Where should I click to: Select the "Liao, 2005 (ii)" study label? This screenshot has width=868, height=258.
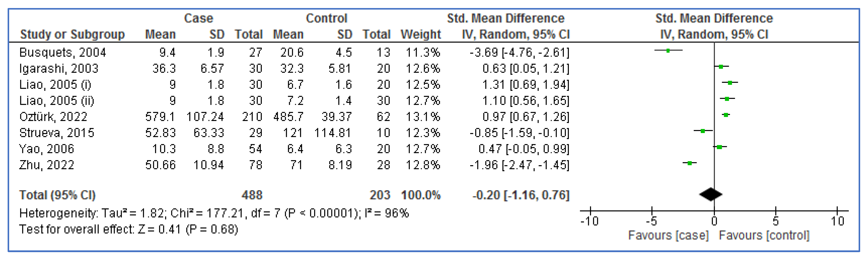pyautogui.click(x=57, y=101)
